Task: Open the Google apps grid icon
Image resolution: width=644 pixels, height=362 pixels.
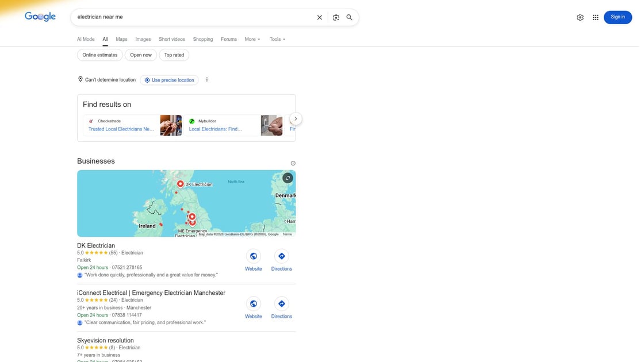Action: (596, 17)
